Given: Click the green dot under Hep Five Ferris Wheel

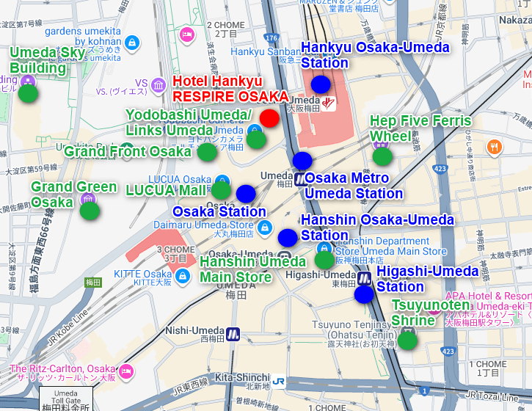Looking at the screenshot, I should pyautogui.click(x=382, y=156).
